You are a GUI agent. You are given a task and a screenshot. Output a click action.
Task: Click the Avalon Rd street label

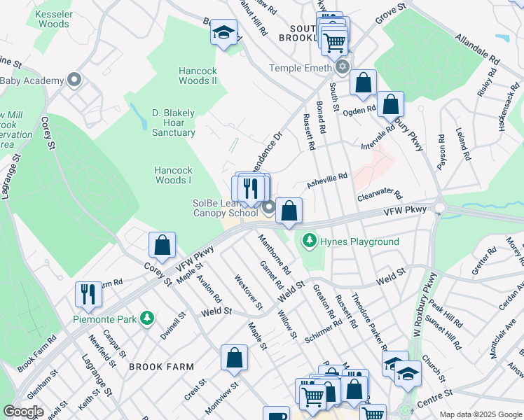(209, 288)
